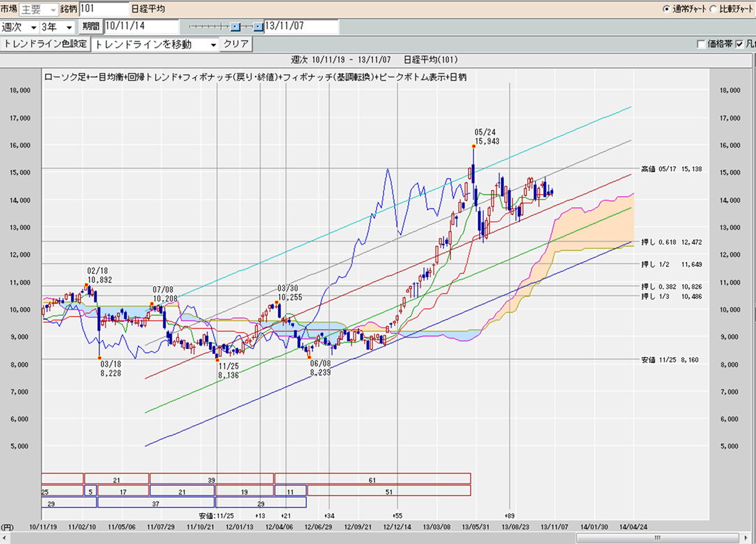Click the 期間 button
This screenshot has height=544, width=756.
[x=90, y=26]
